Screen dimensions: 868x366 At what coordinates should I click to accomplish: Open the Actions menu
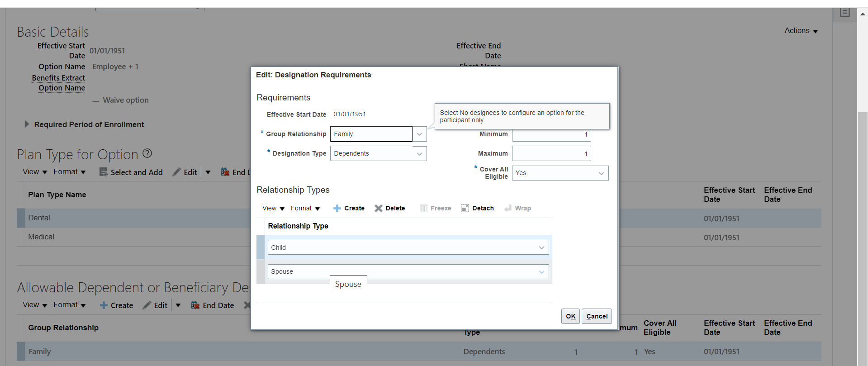pos(801,31)
